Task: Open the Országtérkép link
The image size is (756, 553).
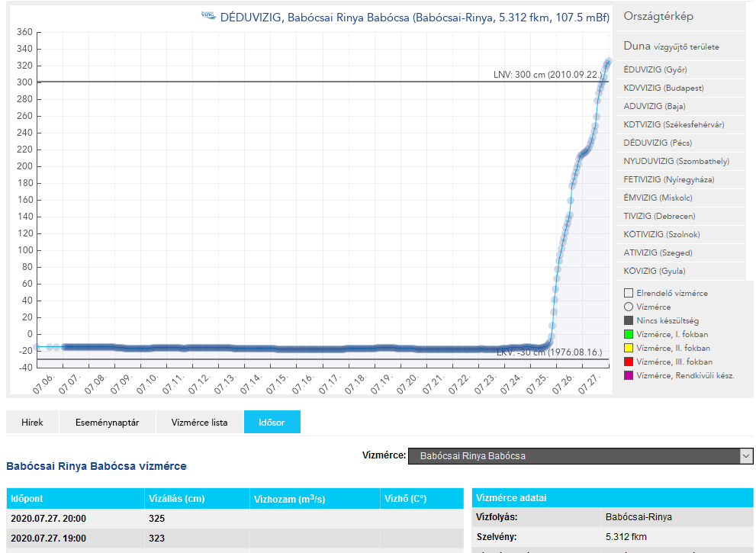Action: click(x=658, y=16)
